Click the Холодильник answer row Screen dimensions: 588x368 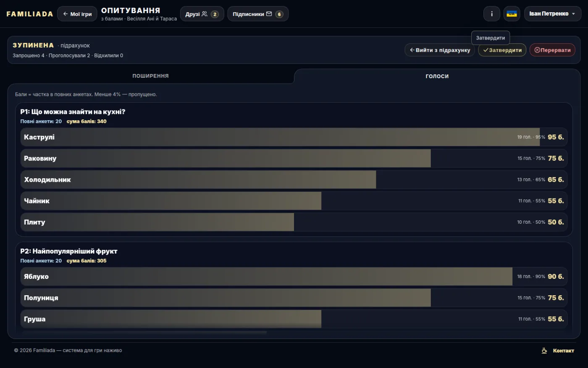point(294,180)
